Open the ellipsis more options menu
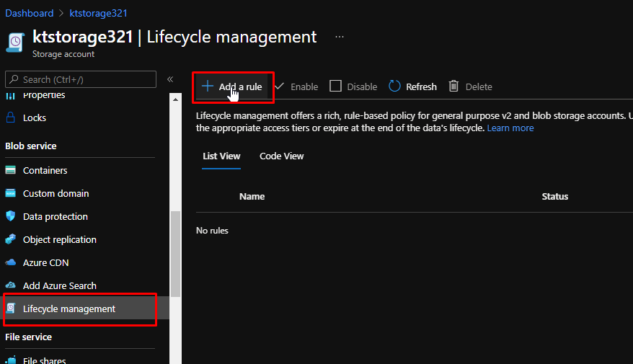Screen dimensions: 633x364 [x=340, y=37]
